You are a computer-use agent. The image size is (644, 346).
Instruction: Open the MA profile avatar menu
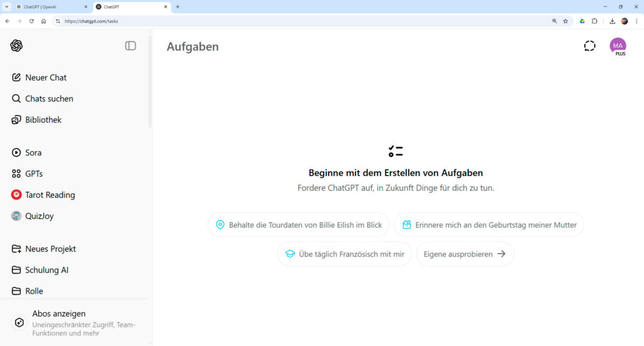[x=618, y=46]
